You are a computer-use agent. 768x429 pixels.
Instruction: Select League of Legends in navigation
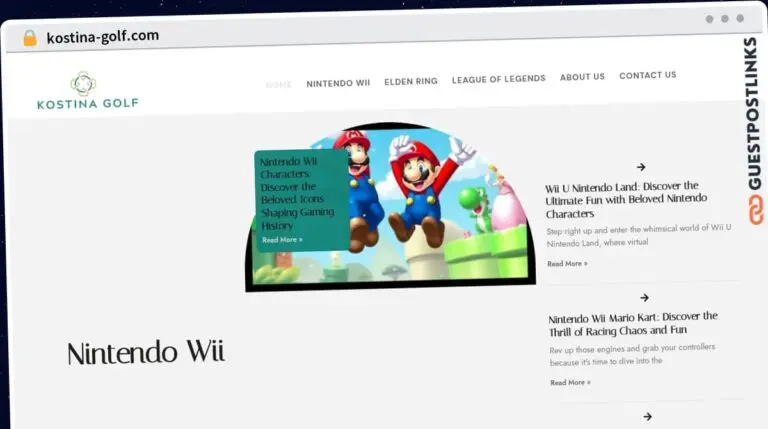[x=499, y=79]
